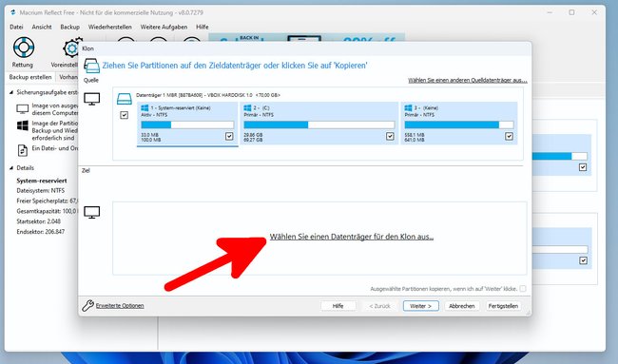Open the Wiederherstellen menu
Viewport: 618px width, 364px height.
110,27
